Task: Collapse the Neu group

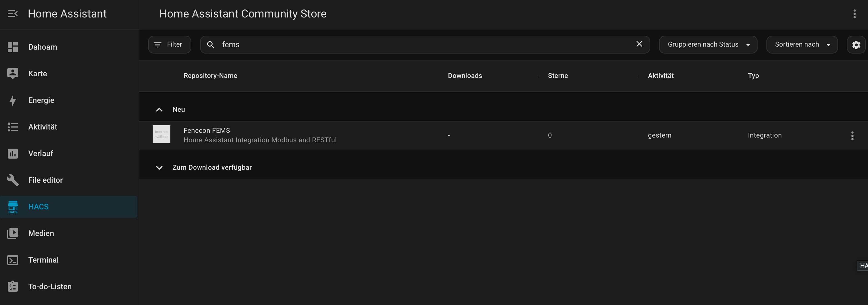Action: coord(159,110)
